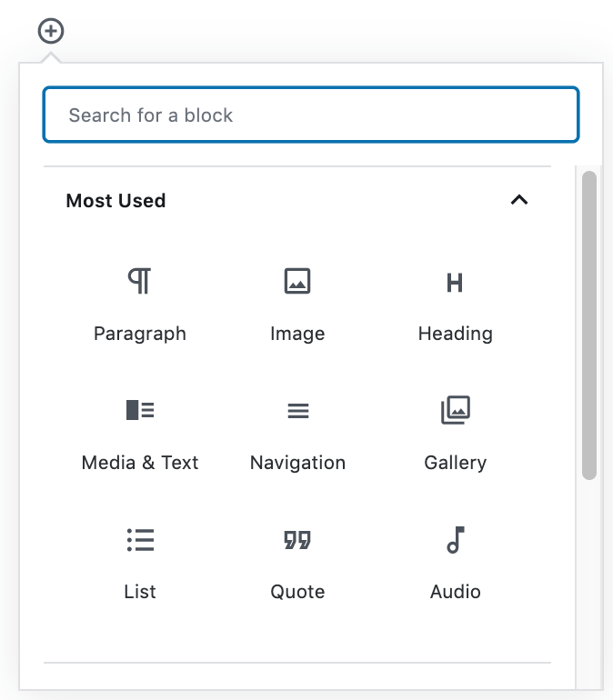Insert a block via the Paragraph pilcrow icon
Viewport: 613px width, 700px height.
click(140, 281)
